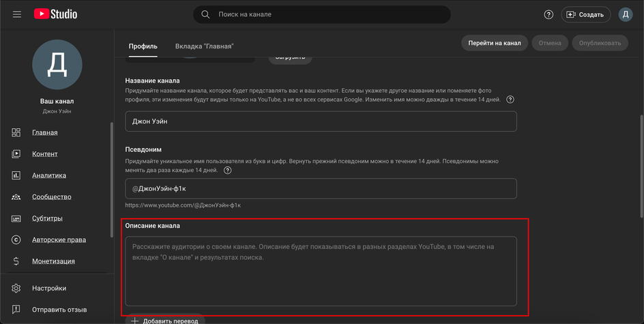
Task: Click the Отмена button
Action: point(550,43)
